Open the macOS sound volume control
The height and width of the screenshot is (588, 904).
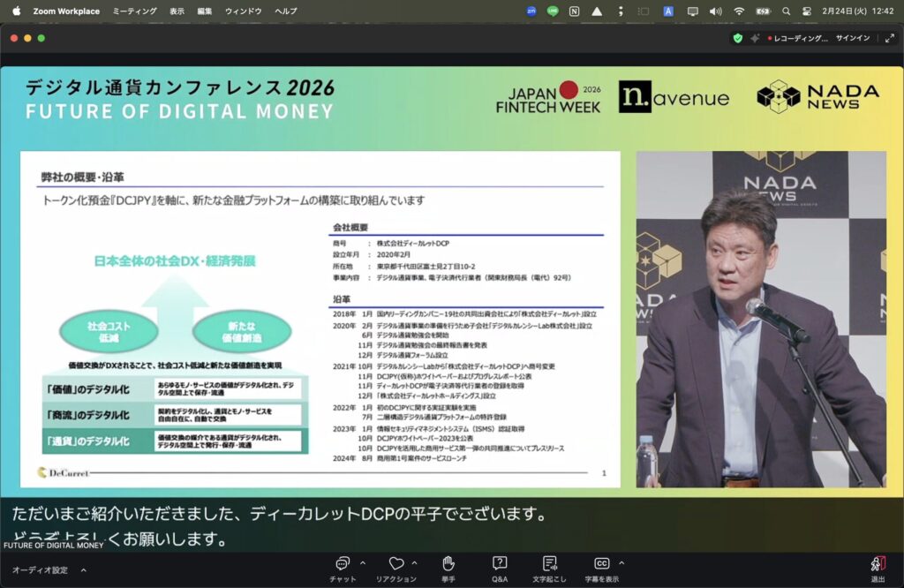point(715,11)
